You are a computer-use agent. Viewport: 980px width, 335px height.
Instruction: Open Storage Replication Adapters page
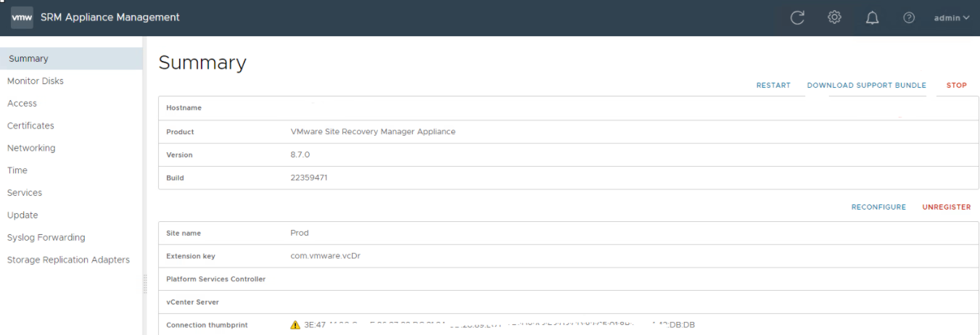tap(68, 260)
